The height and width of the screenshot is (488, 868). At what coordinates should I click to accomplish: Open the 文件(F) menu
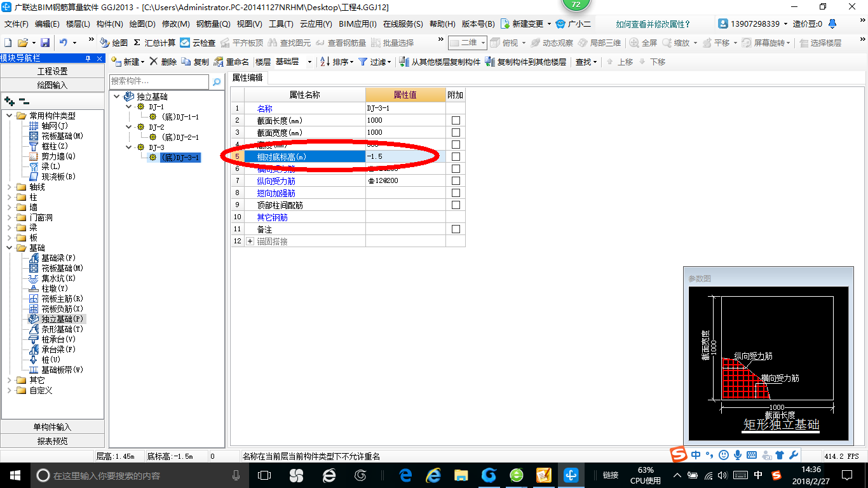click(17, 24)
